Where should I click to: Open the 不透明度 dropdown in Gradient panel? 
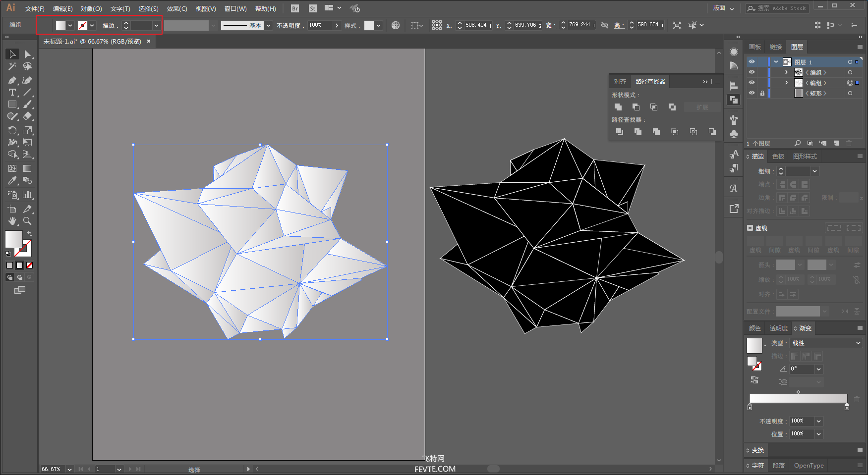tap(819, 421)
